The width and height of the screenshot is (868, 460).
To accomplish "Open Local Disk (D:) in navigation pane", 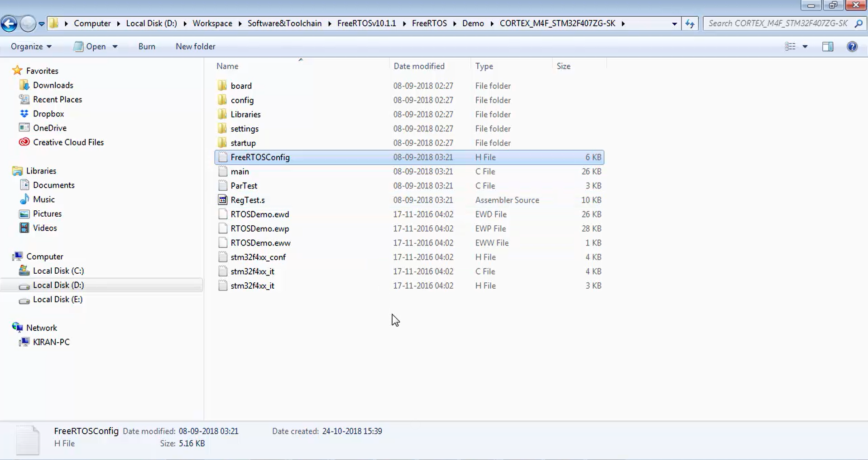I will pos(58,285).
